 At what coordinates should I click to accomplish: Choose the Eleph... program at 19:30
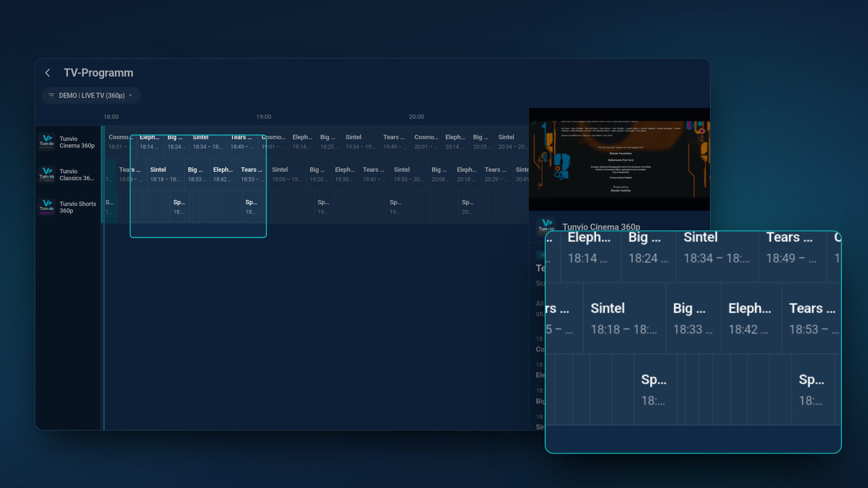point(345,175)
